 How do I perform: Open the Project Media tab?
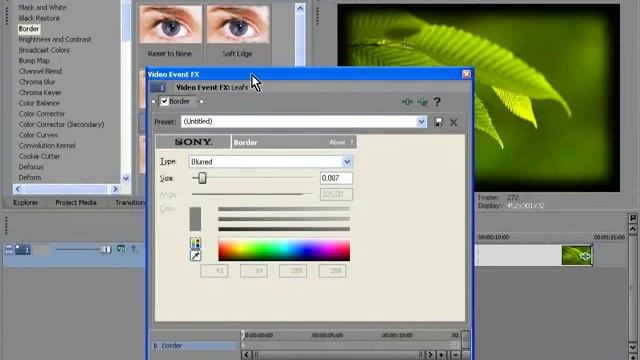(76, 202)
